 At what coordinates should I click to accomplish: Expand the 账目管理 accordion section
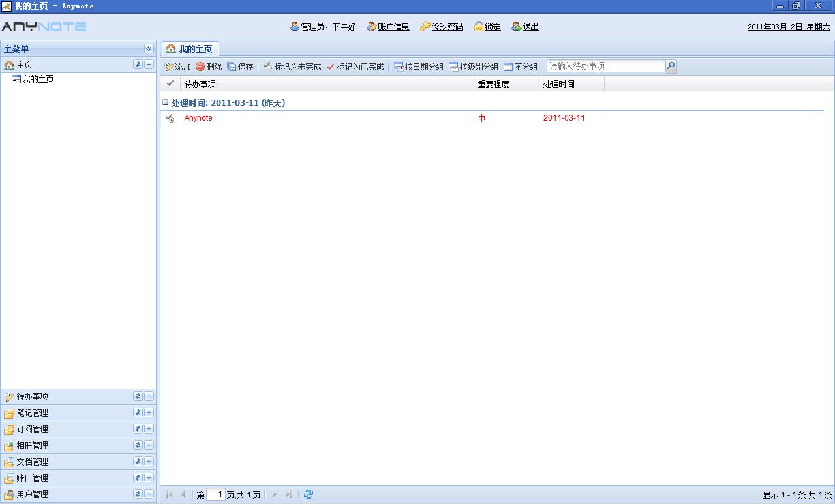point(149,477)
